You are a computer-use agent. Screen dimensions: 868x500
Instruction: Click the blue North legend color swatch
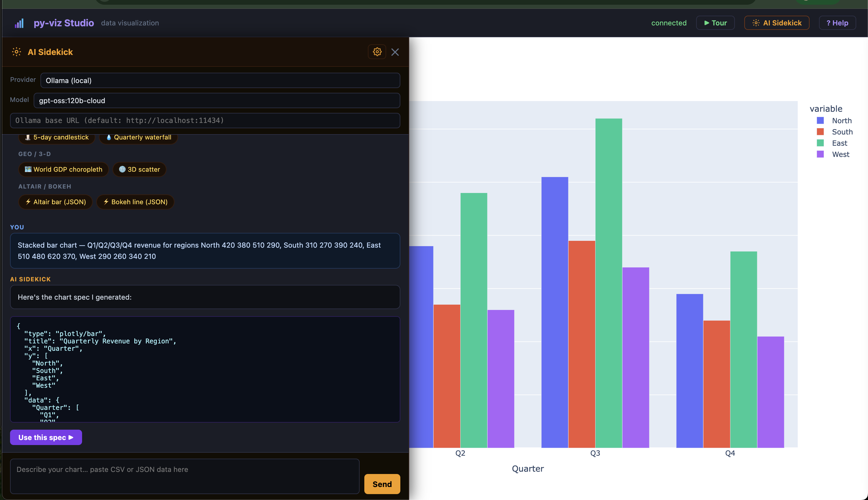point(820,121)
